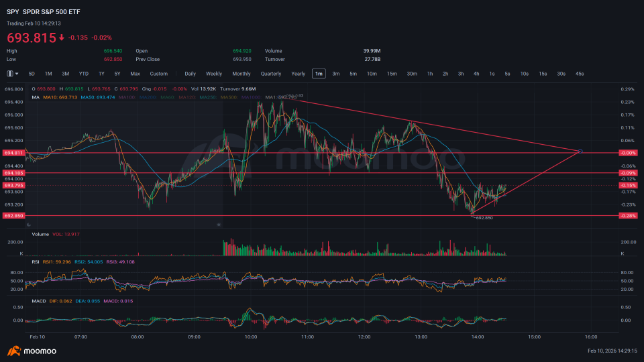644x362 pixels.
Task: Select the 5m interval
Action: pyautogui.click(x=354, y=74)
